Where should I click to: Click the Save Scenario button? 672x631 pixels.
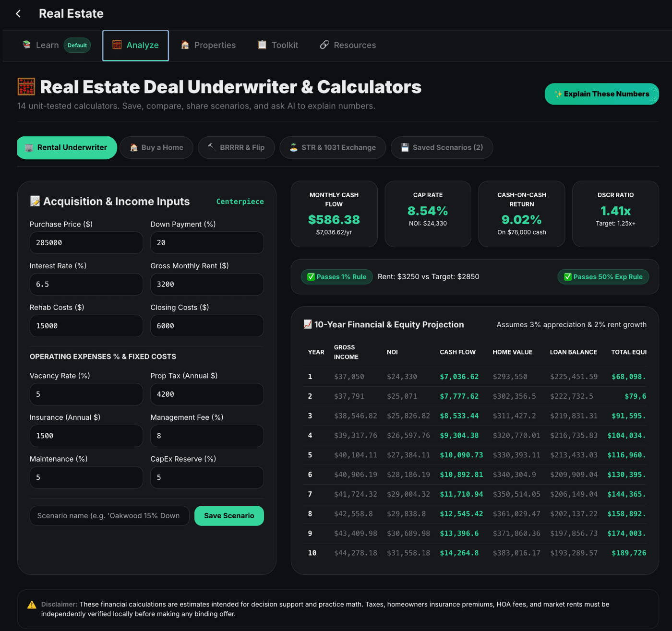[x=229, y=516]
